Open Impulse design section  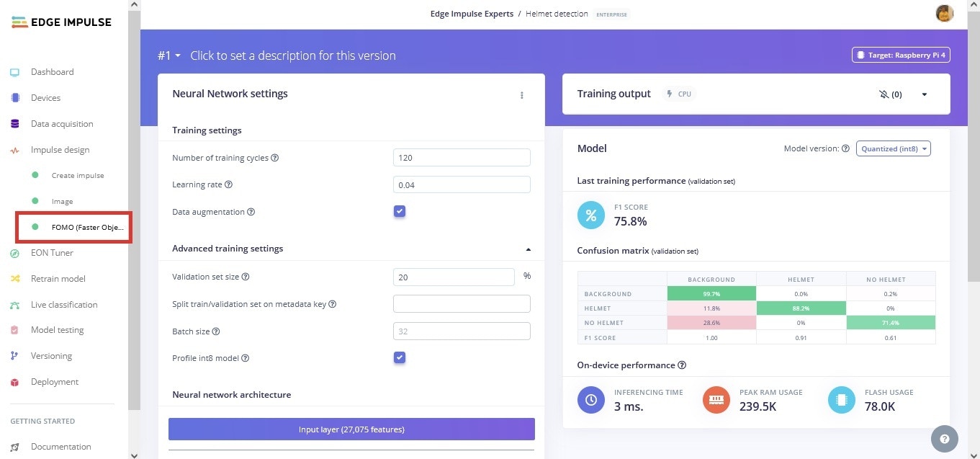tap(60, 150)
